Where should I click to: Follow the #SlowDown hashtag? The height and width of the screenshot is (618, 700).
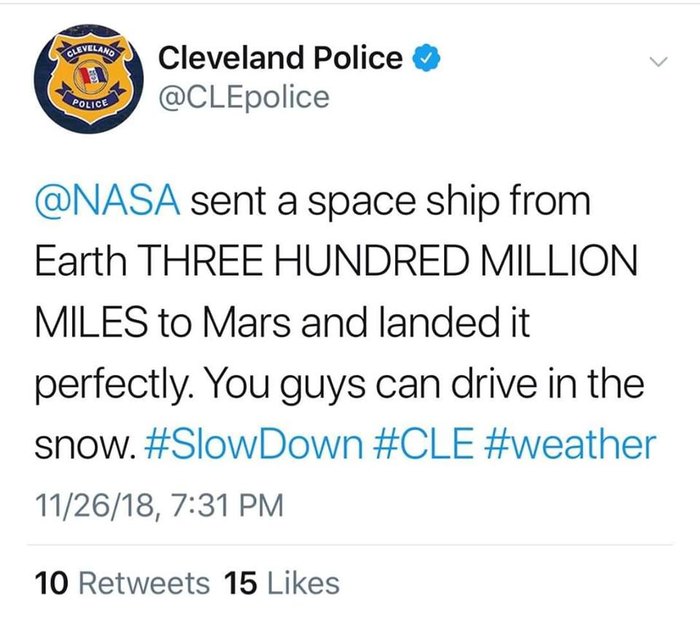[254, 444]
